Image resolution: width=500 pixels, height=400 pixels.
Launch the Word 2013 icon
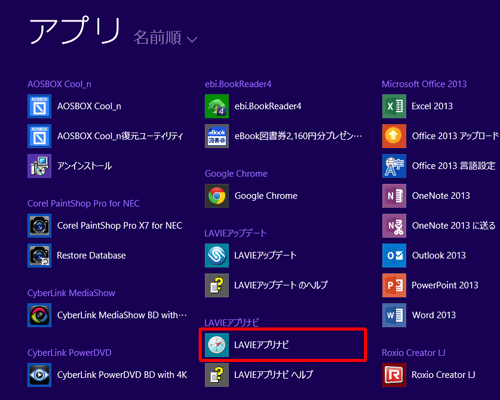[x=394, y=315]
